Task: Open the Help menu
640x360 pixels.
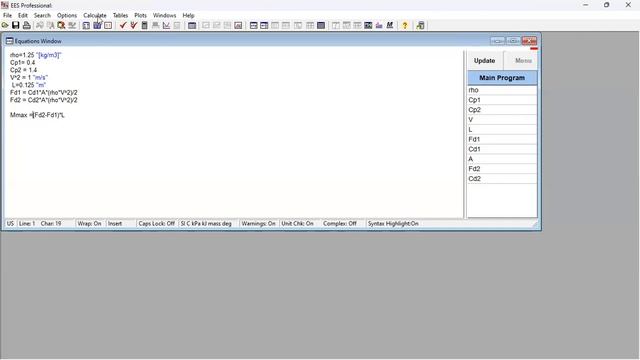Action: 188,15
